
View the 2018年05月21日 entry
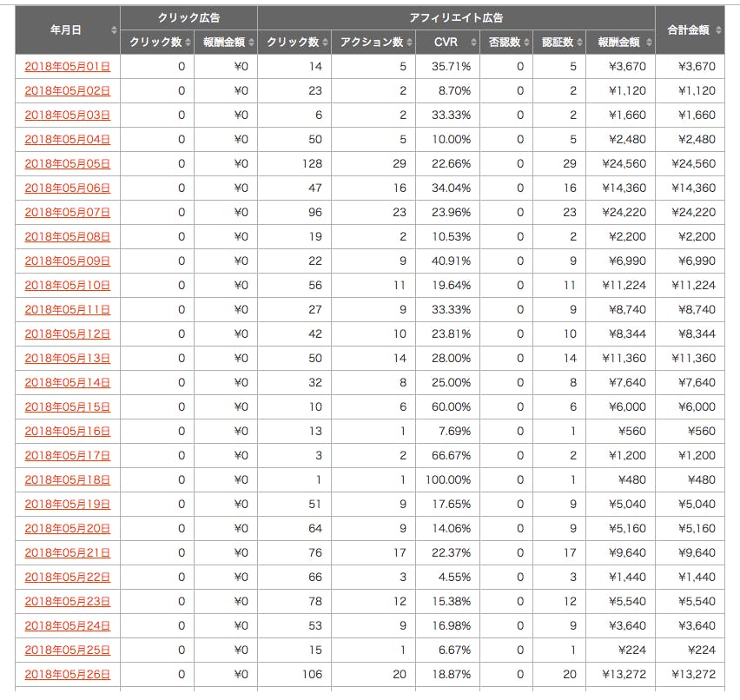tap(67, 553)
